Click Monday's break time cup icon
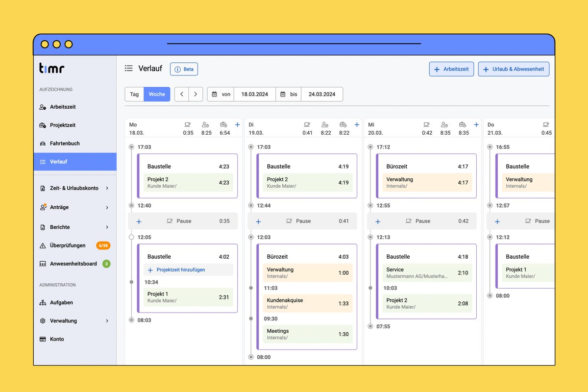The height and width of the screenshot is (392, 588). [188, 125]
